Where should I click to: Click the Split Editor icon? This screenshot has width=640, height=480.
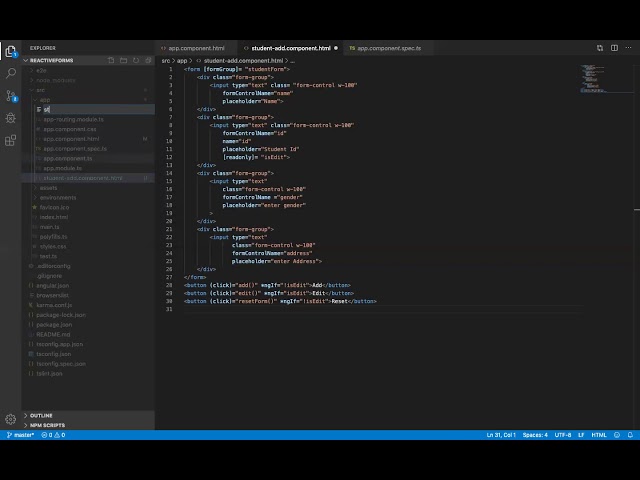click(614, 48)
